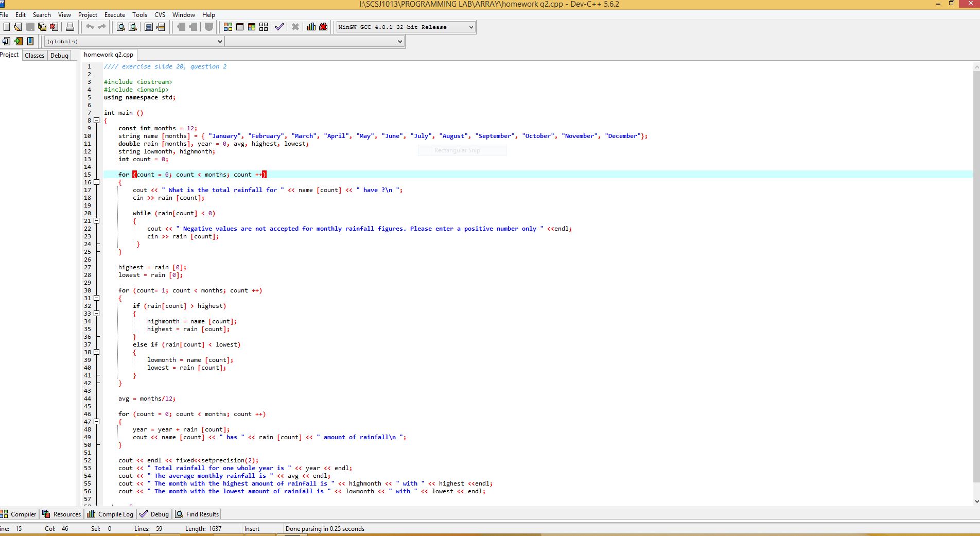Click the Print icon in toolbar
The image size is (980, 536).
click(x=70, y=27)
